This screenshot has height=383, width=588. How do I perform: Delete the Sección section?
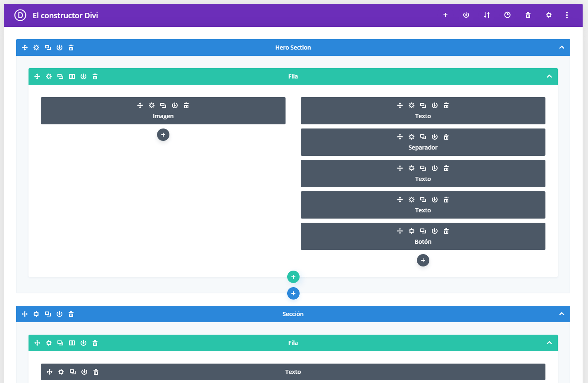pyautogui.click(x=71, y=314)
